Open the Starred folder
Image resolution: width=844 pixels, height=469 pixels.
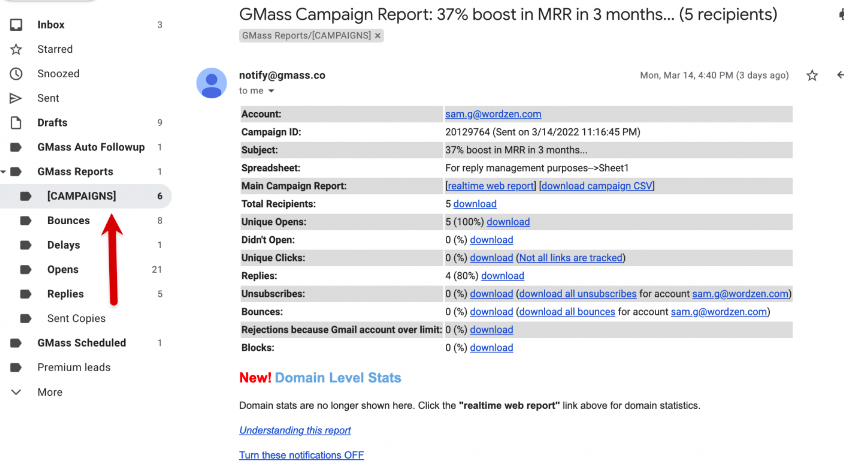54,49
